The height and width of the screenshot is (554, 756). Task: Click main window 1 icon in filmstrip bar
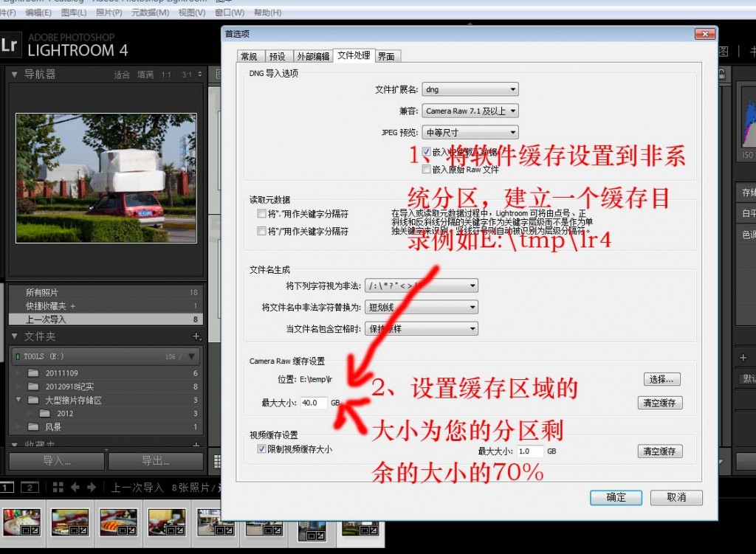[6, 488]
